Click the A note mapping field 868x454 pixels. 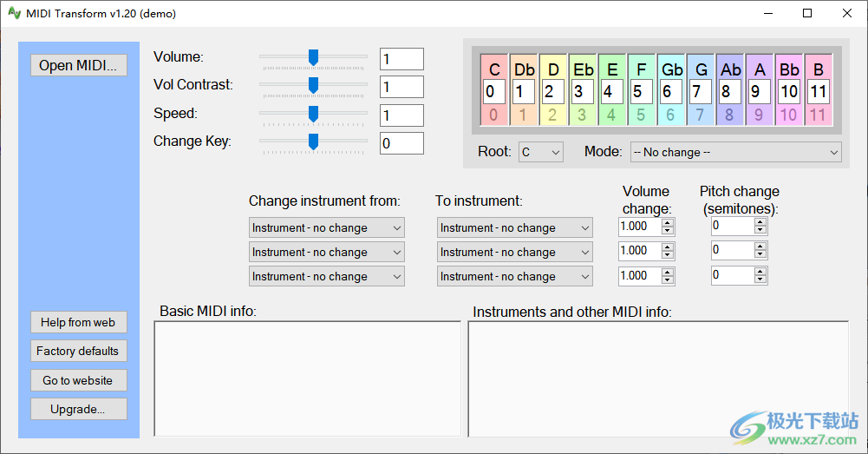pos(760,91)
